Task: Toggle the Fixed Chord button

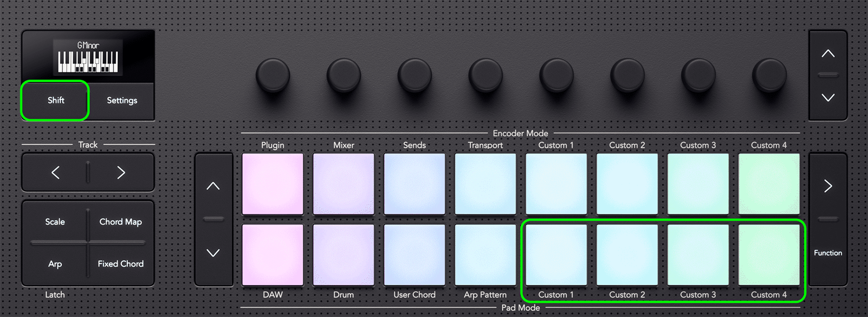Action: 121,264
